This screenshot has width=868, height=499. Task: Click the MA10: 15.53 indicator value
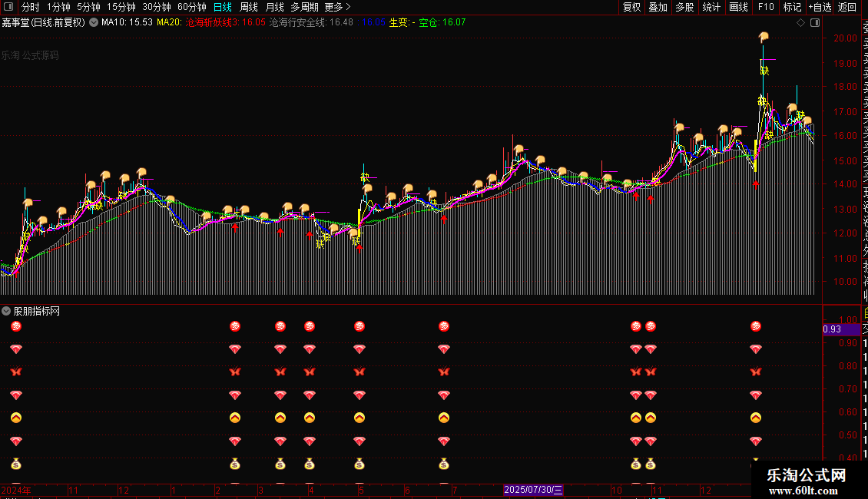[127, 23]
